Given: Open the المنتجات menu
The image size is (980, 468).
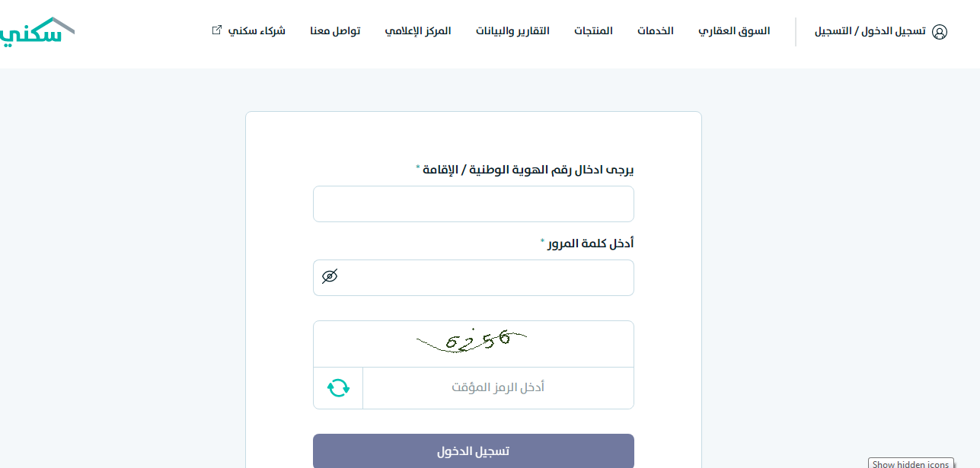Looking at the screenshot, I should pos(593,31).
